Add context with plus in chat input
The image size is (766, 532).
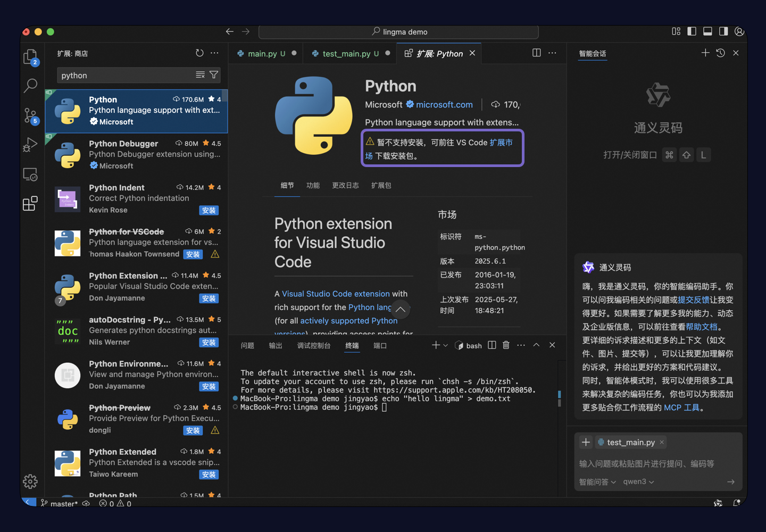(x=586, y=442)
